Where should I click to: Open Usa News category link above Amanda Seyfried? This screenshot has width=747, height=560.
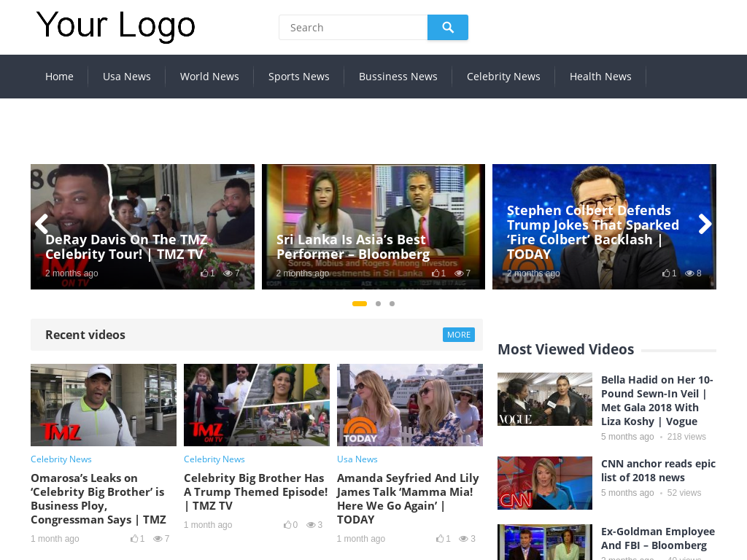(x=357, y=459)
